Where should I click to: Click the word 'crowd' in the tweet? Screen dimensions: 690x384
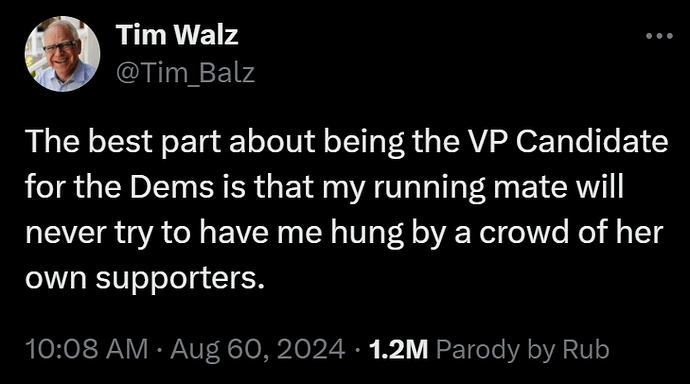tap(525, 233)
